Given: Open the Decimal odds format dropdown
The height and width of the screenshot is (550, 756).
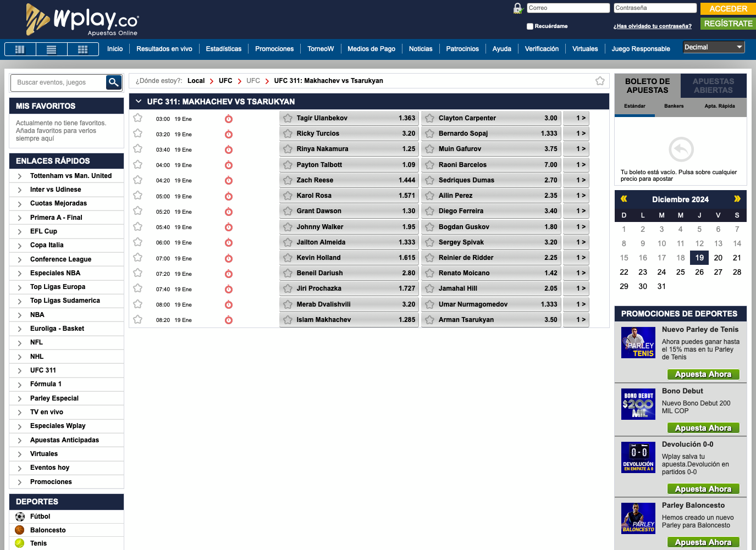Looking at the screenshot, I should (714, 47).
